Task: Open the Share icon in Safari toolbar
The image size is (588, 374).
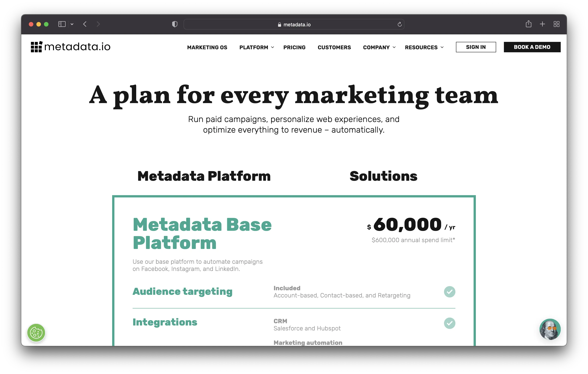Action: pos(528,24)
